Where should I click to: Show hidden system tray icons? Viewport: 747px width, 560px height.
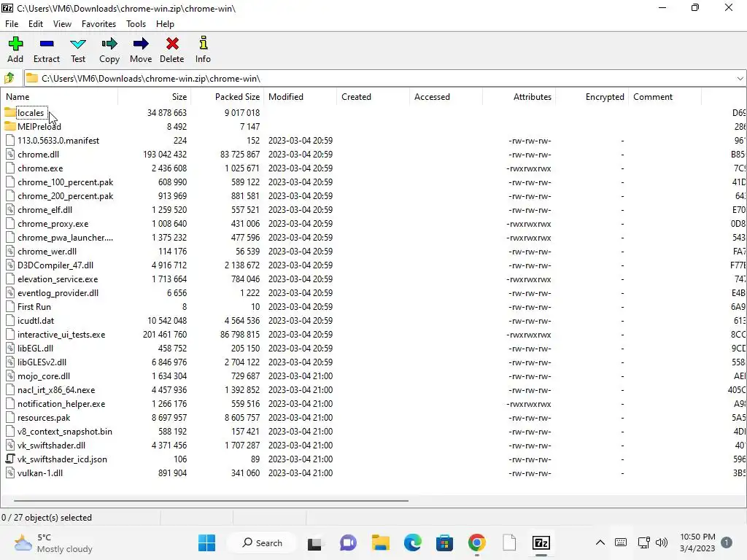600,542
